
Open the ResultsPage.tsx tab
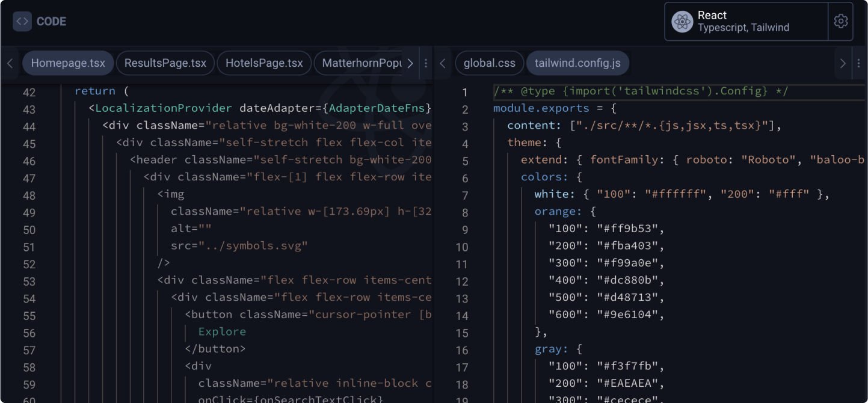pos(165,63)
